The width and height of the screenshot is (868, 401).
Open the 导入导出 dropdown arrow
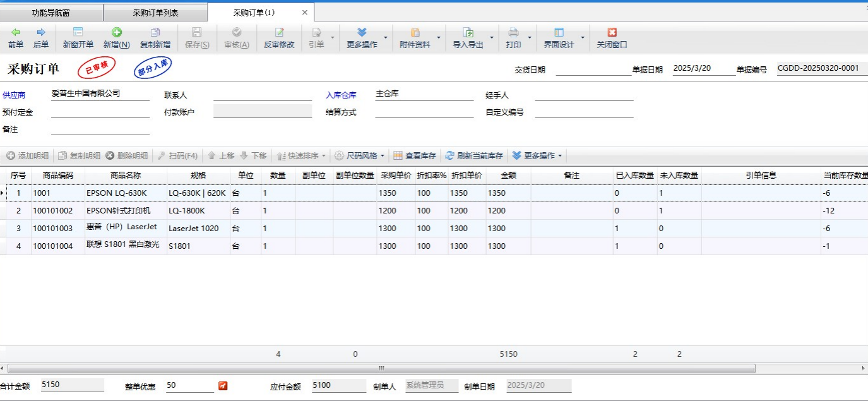point(492,38)
